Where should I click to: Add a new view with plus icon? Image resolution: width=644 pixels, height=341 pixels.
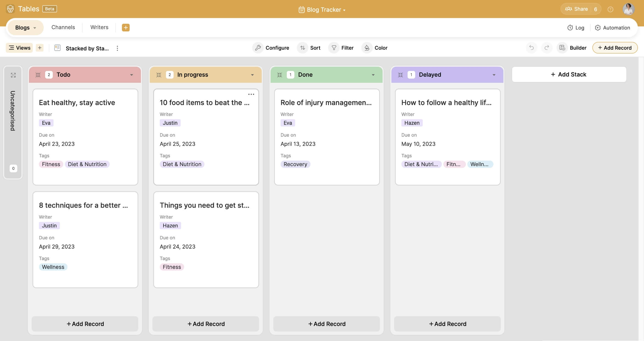[x=40, y=48]
